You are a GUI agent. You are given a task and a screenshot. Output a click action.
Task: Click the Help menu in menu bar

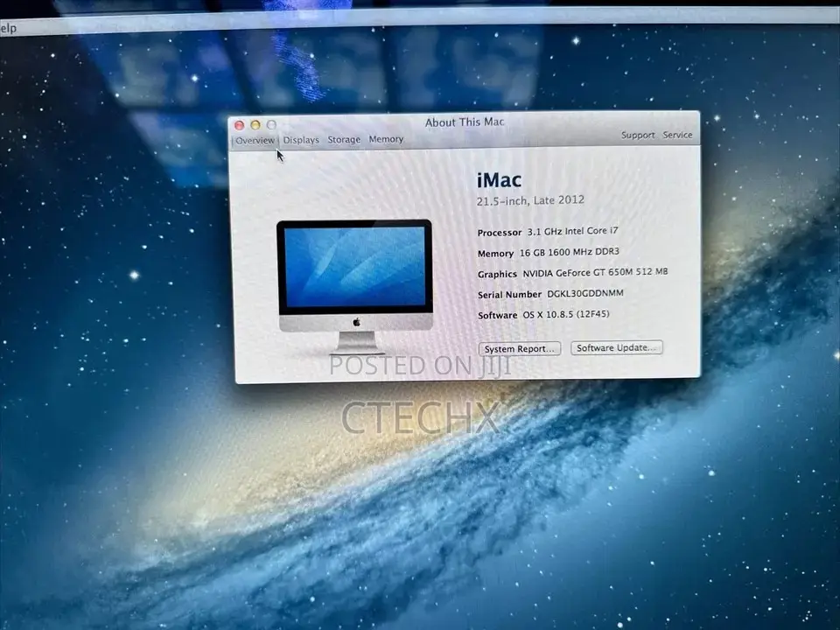coord(8,28)
